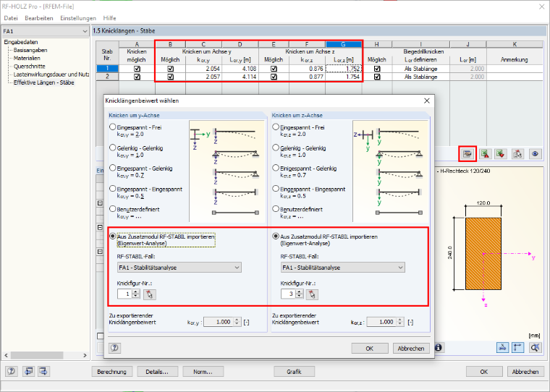Click the help icon in the dialog
The height and width of the screenshot is (392, 550).
[114, 348]
